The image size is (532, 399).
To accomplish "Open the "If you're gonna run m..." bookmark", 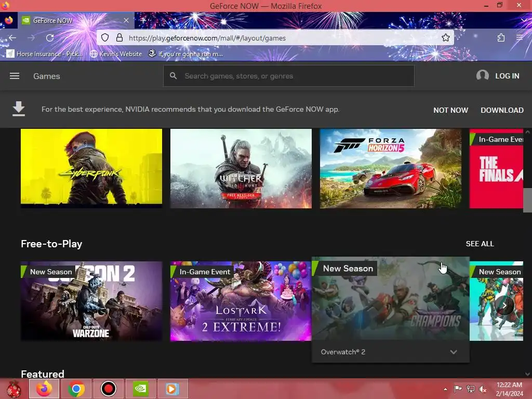I will [185, 54].
